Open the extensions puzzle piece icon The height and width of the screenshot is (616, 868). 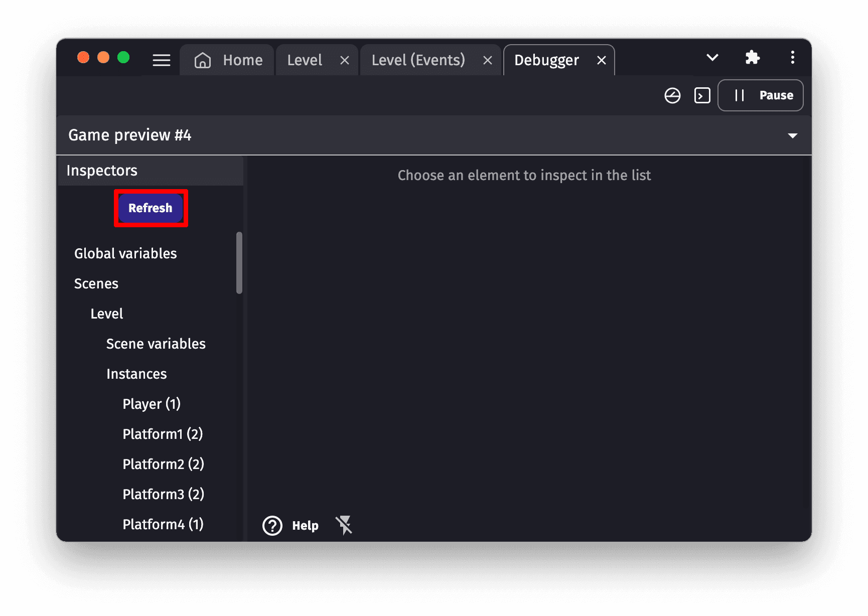752,58
